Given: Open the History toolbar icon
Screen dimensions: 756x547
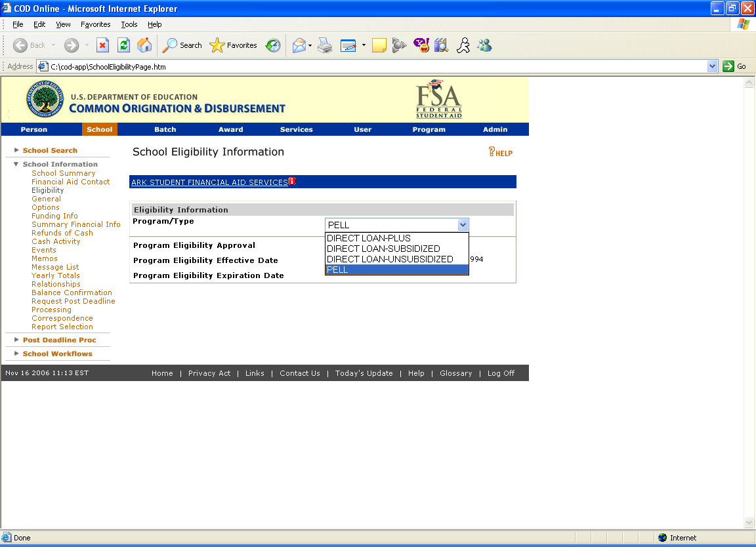Looking at the screenshot, I should click(273, 45).
